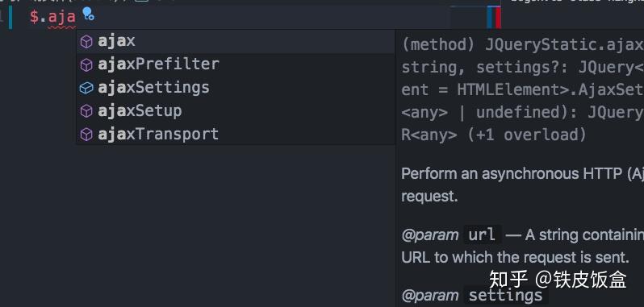Place the cursor in the $.aja code text
644x307 pixels.
(x=52, y=17)
